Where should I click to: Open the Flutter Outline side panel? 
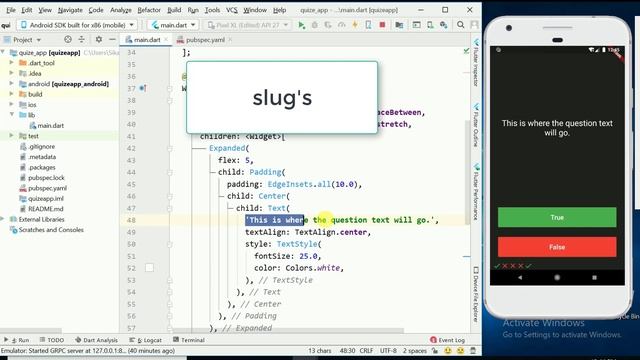coord(476,125)
